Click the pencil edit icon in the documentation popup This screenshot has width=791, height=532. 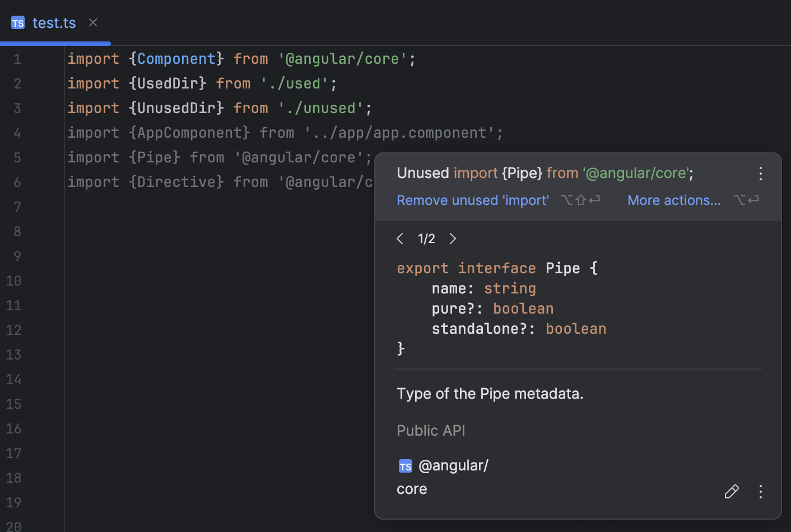[732, 491]
